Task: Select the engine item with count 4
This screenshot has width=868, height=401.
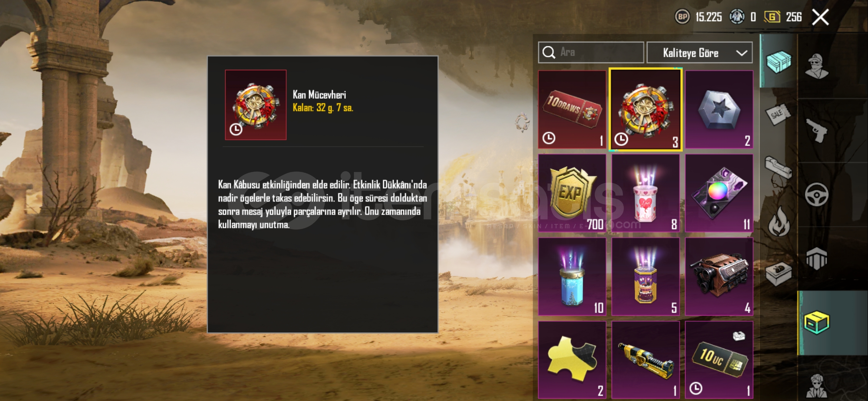Action: [719, 277]
